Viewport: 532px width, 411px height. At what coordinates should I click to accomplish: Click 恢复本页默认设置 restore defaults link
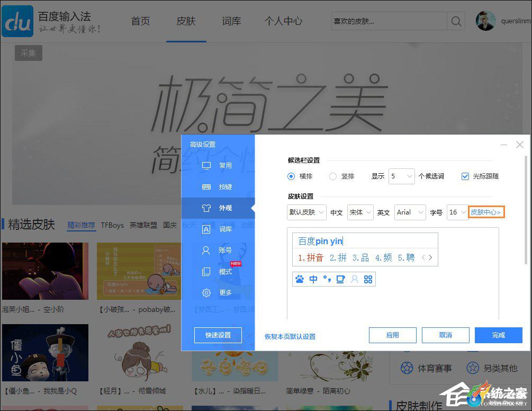coord(290,337)
